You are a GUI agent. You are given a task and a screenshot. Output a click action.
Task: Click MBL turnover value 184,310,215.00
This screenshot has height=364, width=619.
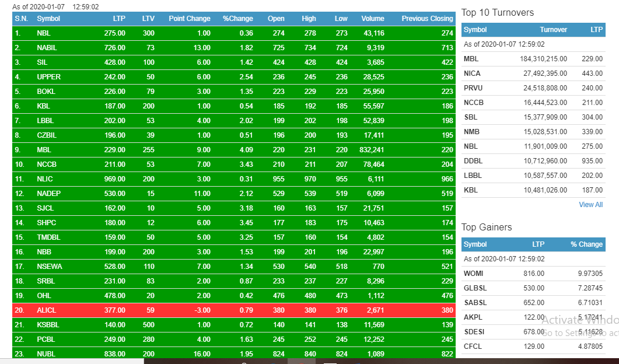click(543, 59)
